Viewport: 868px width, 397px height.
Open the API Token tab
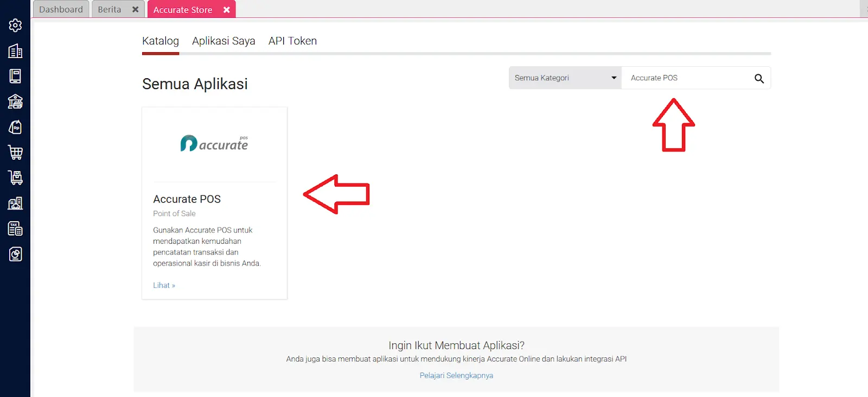[x=292, y=41]
